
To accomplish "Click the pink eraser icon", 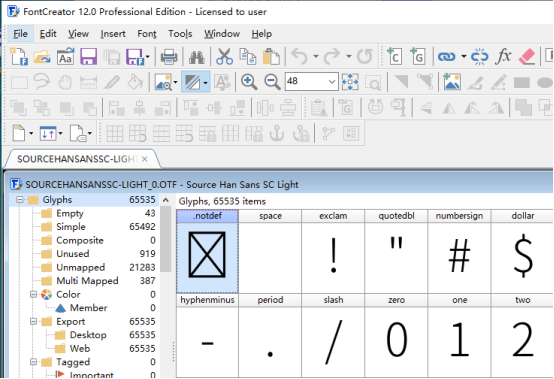I will 527,57.
